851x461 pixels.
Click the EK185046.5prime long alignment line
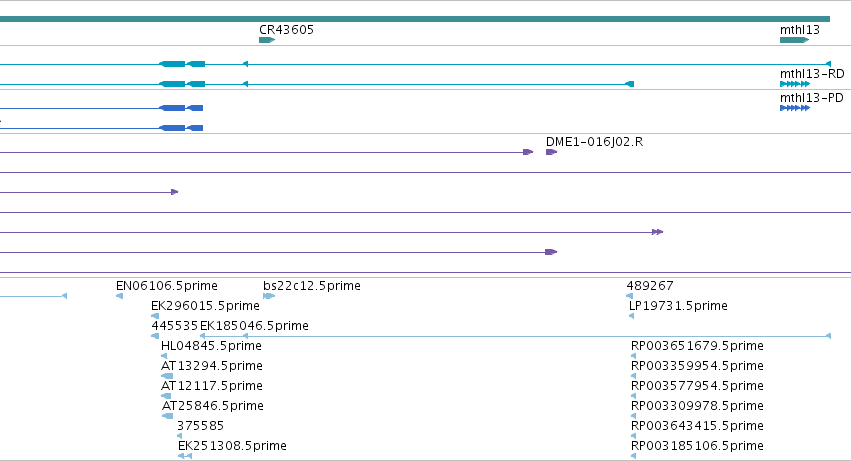pos(516,336)
